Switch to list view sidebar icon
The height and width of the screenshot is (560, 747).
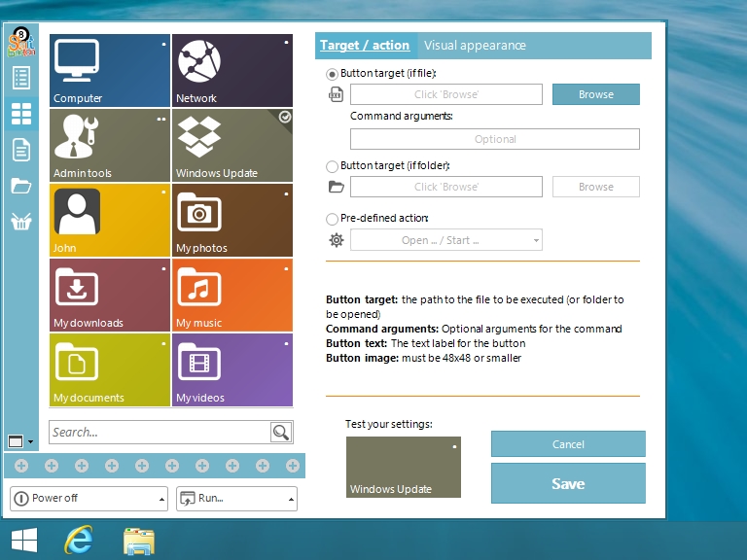[21, 78]
